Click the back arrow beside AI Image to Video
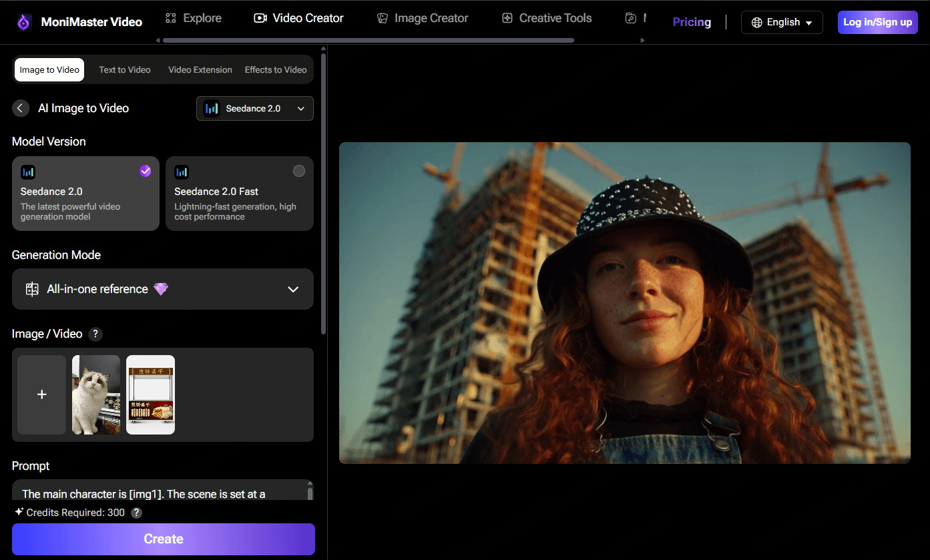 [21, 108]
